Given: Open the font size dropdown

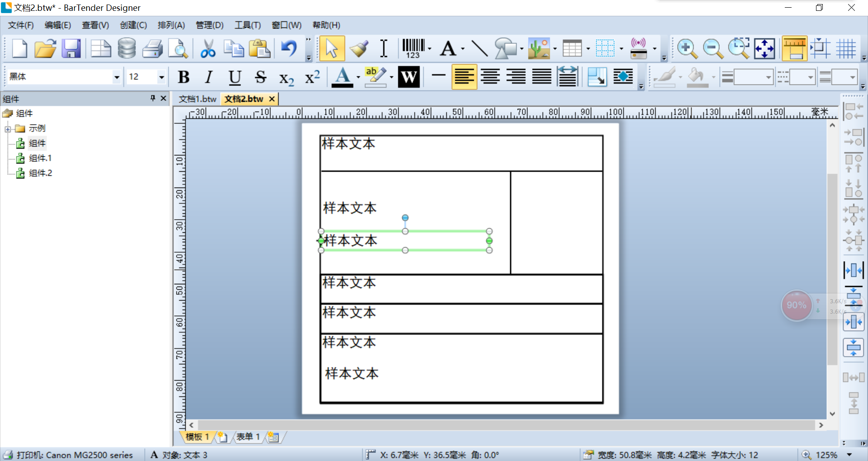Looking at the screenshot, I should click(161, 77).
